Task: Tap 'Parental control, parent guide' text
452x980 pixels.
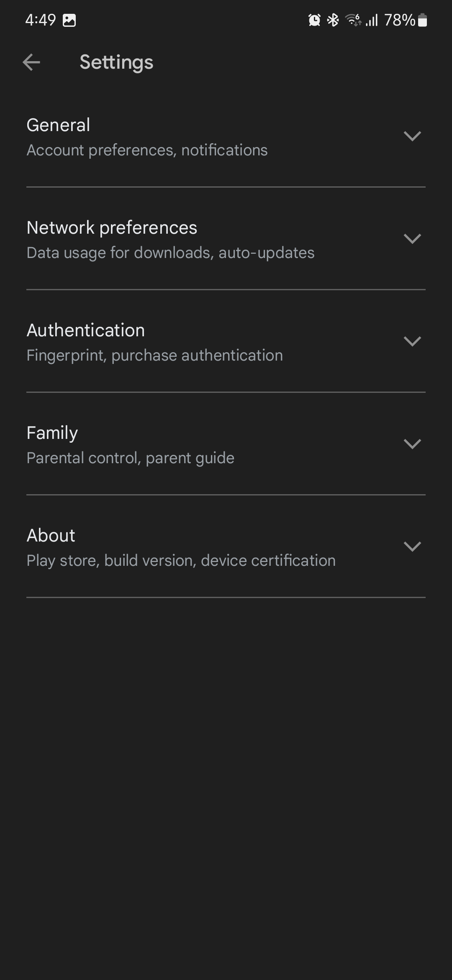Action: pyautogui.click(x=130, y=458)
